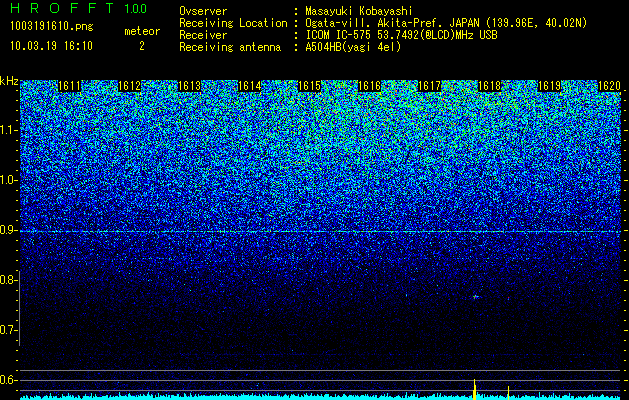The width and height of the screenshot is (629, 400).
Task: Click the meteor echo spot near 1618
Action: 475,297
